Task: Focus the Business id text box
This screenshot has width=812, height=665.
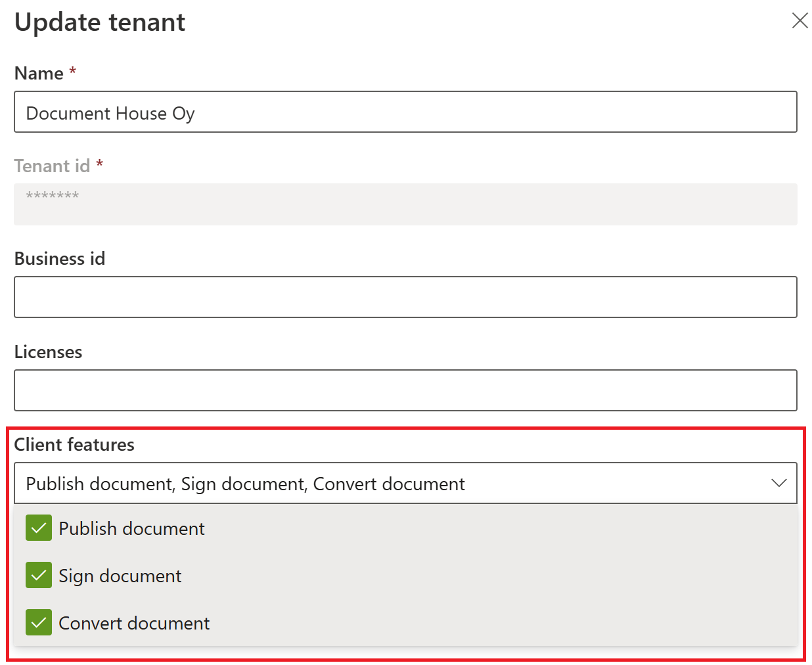Action: (405, 297)
